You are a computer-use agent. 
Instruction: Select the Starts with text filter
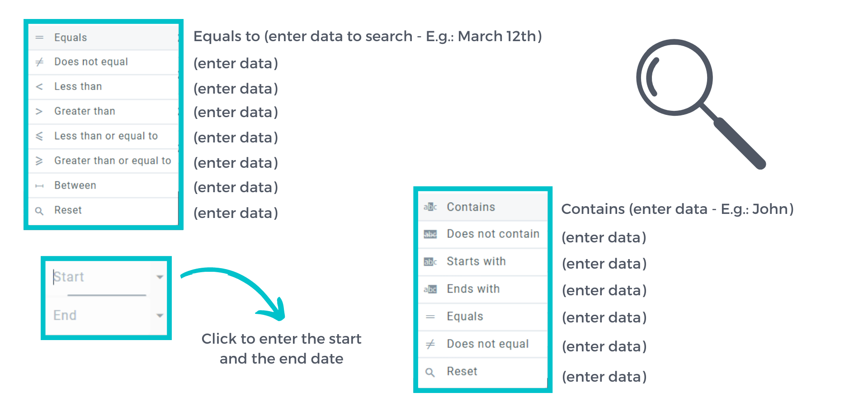point(476,261)
